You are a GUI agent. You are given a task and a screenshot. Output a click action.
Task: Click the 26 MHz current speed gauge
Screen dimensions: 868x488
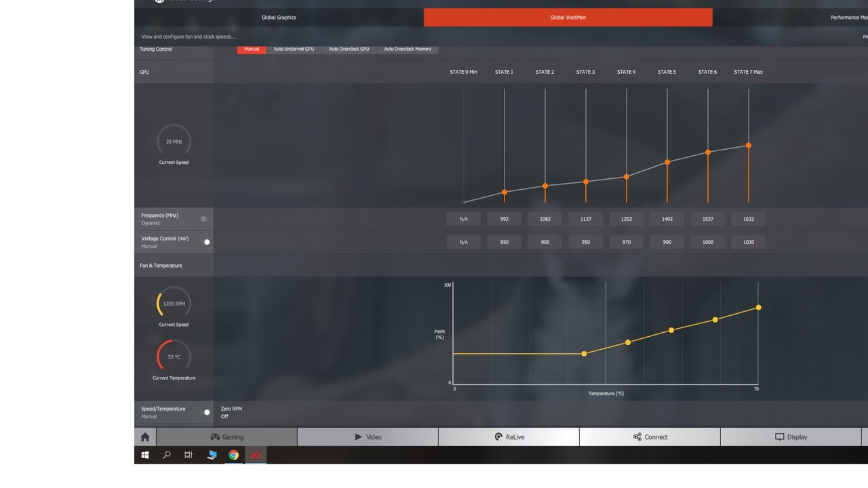click(x=174, y=142)
